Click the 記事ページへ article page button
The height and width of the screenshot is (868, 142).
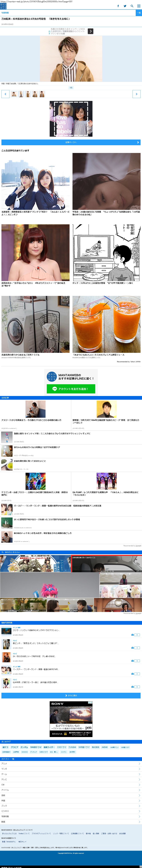pos(71,143)
